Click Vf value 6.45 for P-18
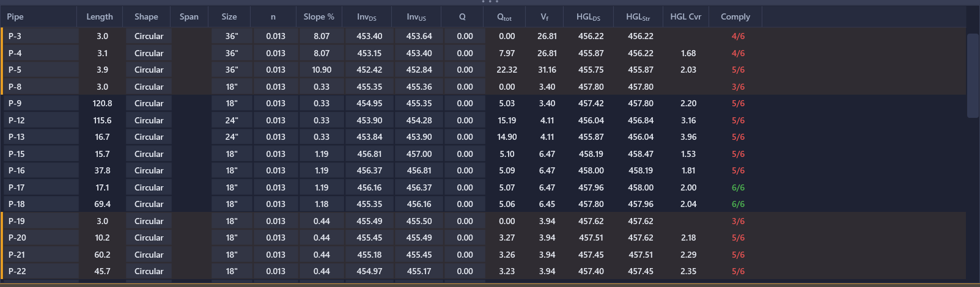Image resolution: width=980 pixels, height=287 pixels. pos(547,205)
